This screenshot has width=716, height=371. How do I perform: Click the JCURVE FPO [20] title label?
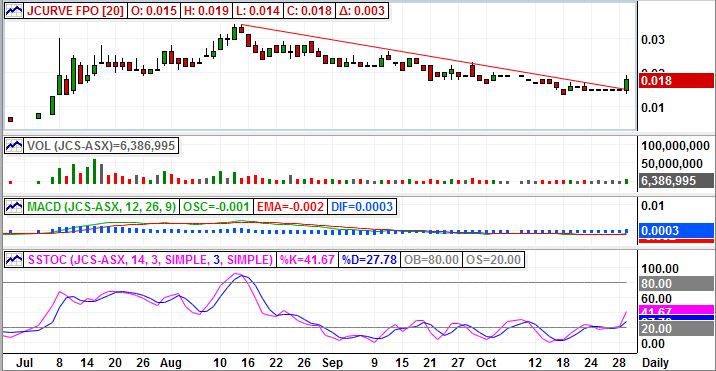pyautogui.click(x=75, y=11)
